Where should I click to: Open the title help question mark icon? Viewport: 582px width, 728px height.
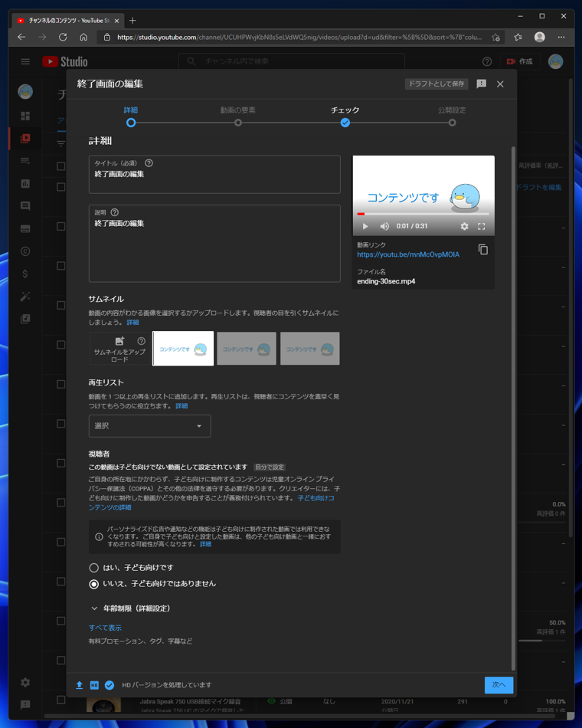click(x=149, y=163)
